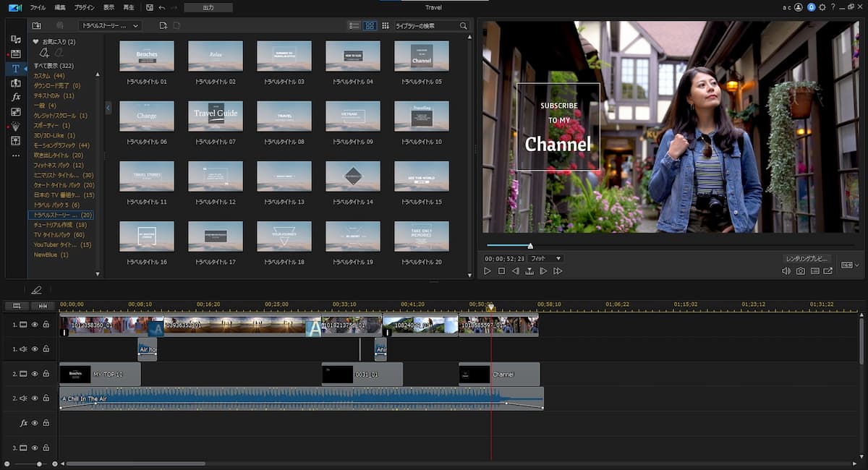This screenshot has height=470, width=868.
Task: Open the fx Effect Room
Action: pos(16,97)
